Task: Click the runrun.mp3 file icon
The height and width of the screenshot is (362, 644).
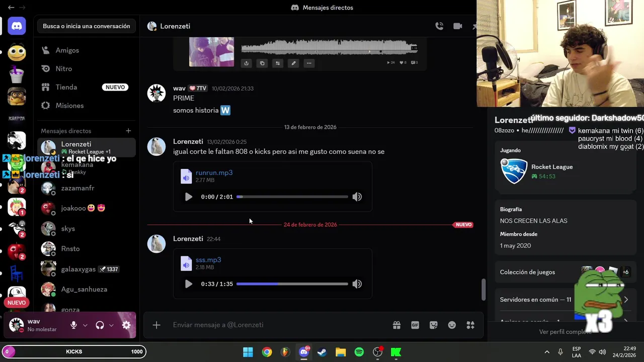Action: pyautogui.click(x=186, y=176)
